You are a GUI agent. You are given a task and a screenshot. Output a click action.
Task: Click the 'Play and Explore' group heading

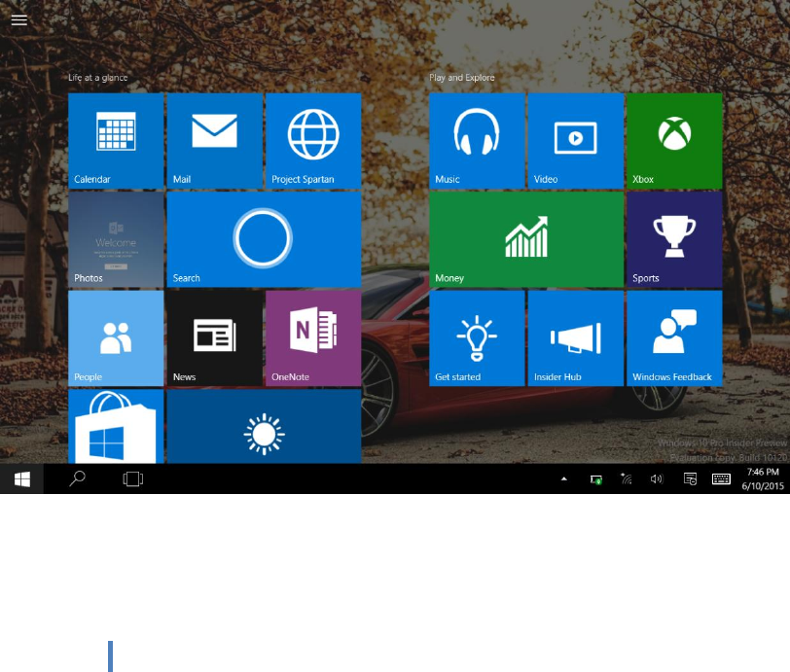click(461, 78)
